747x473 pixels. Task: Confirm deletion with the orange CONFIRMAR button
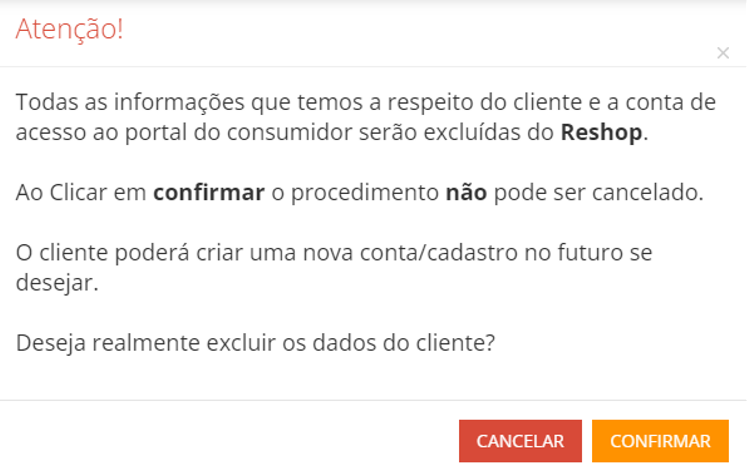click(660, 441)
